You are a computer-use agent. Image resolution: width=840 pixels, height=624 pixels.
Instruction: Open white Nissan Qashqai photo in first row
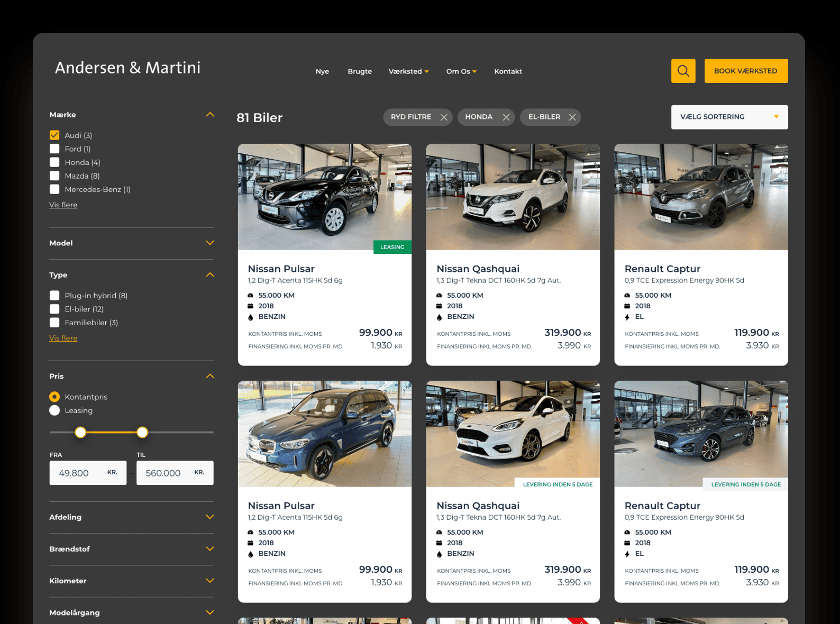click(513, 197)
